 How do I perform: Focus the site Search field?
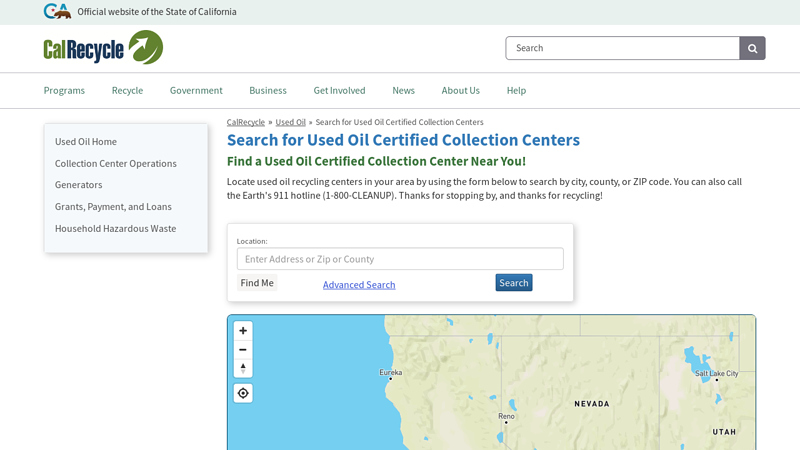pyautogui.click(x=622, y=48)
